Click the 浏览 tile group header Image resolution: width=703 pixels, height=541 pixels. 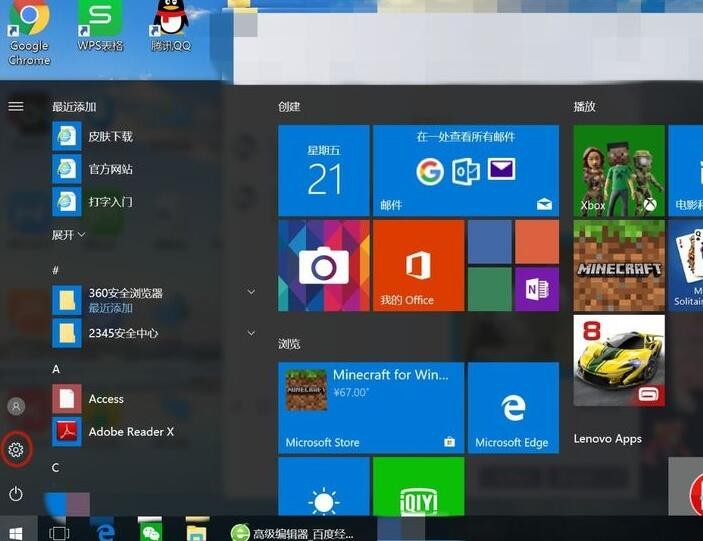click(x=289, y=344)
